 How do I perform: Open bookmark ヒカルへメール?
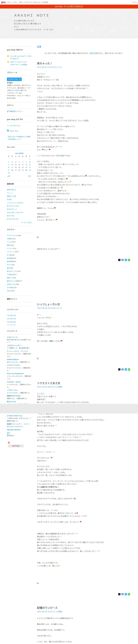tap(12, 337)
